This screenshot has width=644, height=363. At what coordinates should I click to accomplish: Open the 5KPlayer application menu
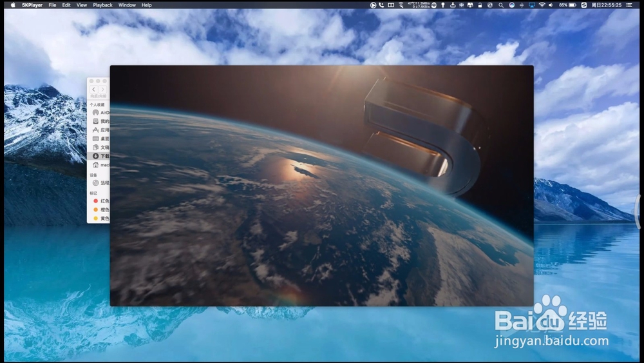pos(32,5)
